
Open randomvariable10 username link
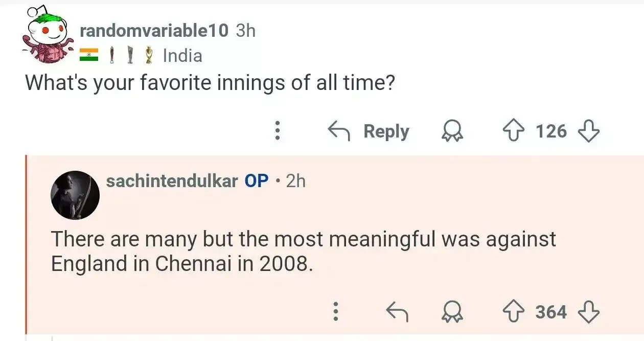[154, 31]
